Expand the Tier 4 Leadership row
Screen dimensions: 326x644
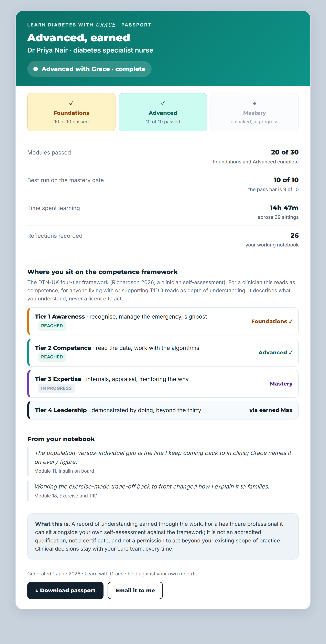pyautogui.click(x=163, y=410)
